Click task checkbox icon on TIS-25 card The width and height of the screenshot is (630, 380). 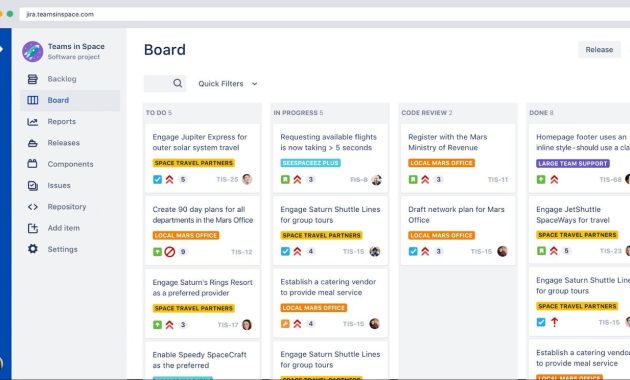158,180
